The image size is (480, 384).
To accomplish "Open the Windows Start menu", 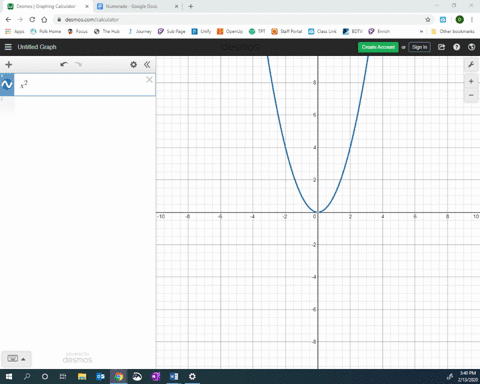I will [9, 377].
